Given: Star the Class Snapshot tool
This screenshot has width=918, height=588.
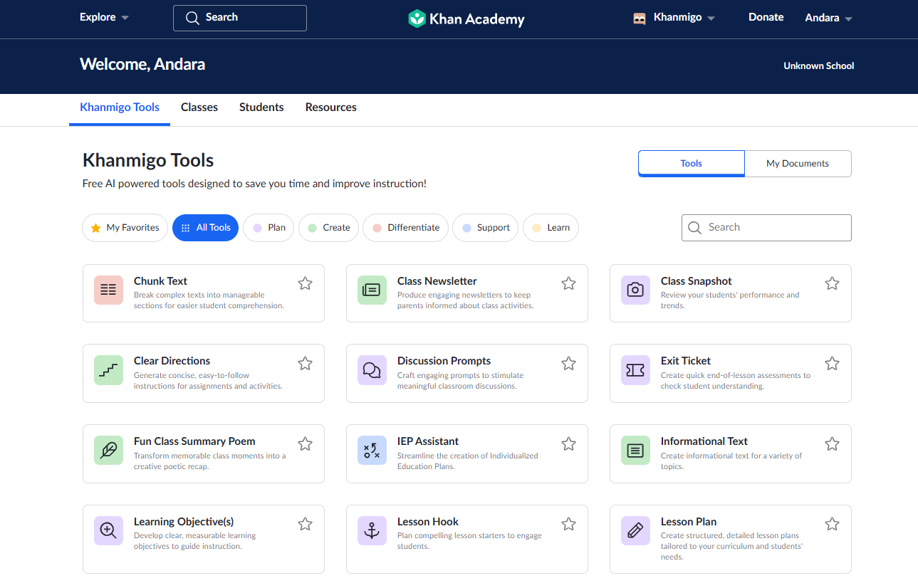Looking at the screenshot, I should click(832, 283).
